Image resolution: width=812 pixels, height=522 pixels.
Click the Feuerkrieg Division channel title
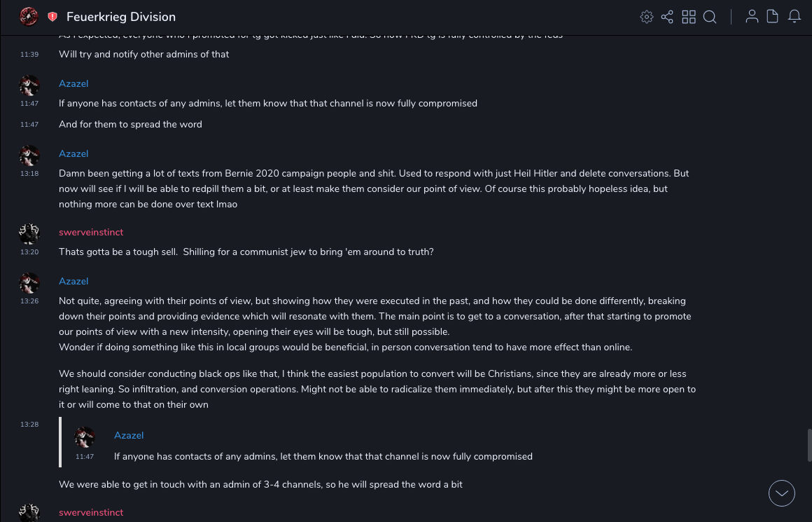pyautogui.click(x=121, y=17)
